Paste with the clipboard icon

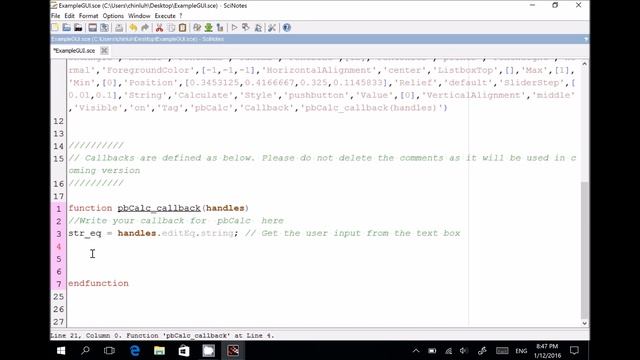182,28
